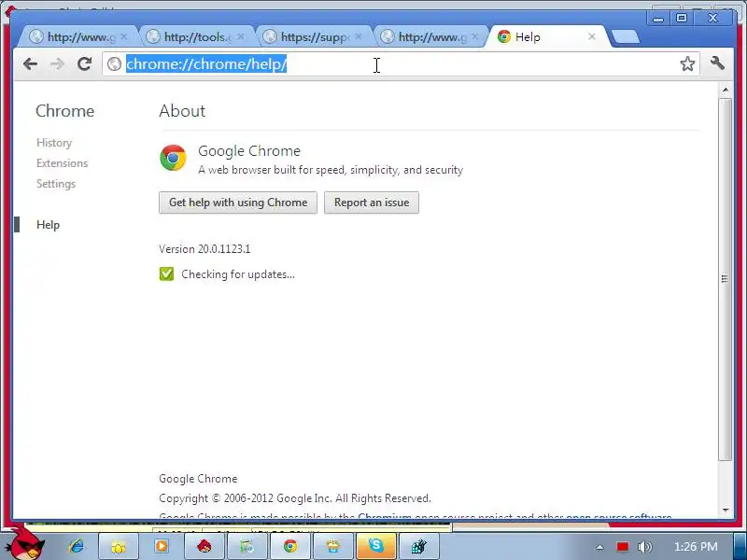Close the http://tools tab

click(241, 36)
